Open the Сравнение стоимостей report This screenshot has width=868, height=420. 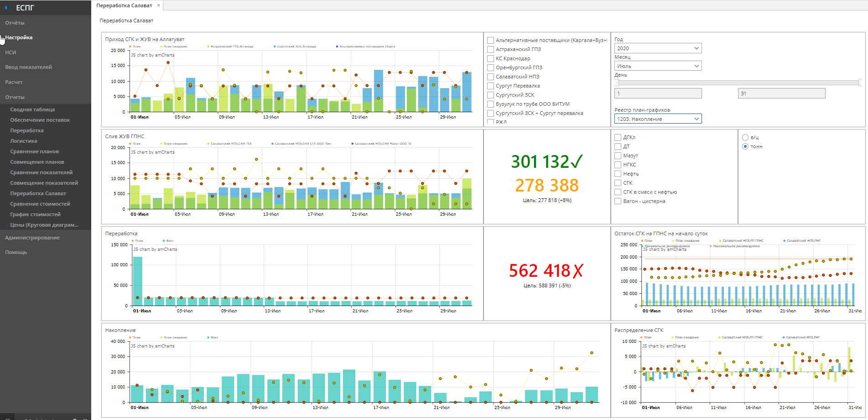click(x=40, y=204)
